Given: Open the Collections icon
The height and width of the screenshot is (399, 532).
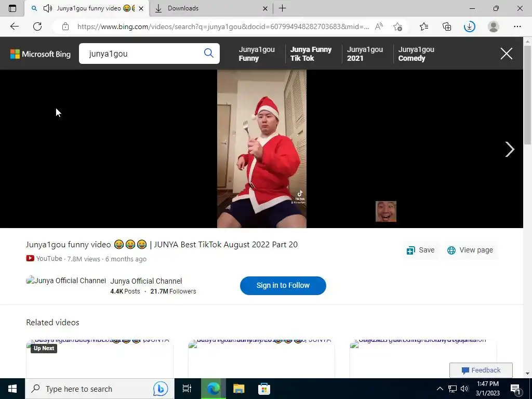Looking at the screenshot, I should click(447, 26).
